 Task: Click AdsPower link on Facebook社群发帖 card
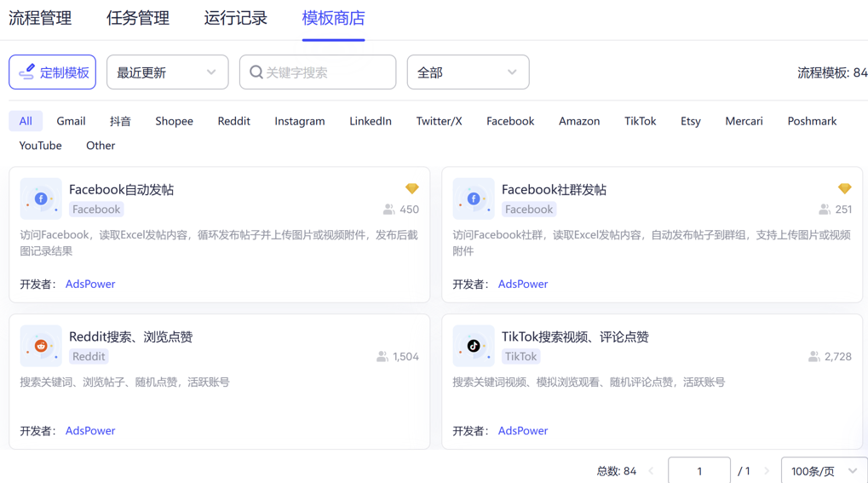(x=522, y=284)
